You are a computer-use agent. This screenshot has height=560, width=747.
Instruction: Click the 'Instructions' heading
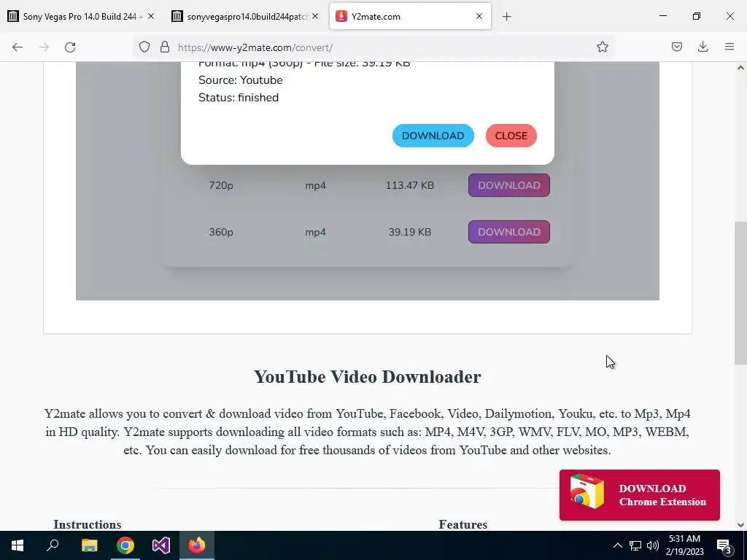(x=88, y=524)
